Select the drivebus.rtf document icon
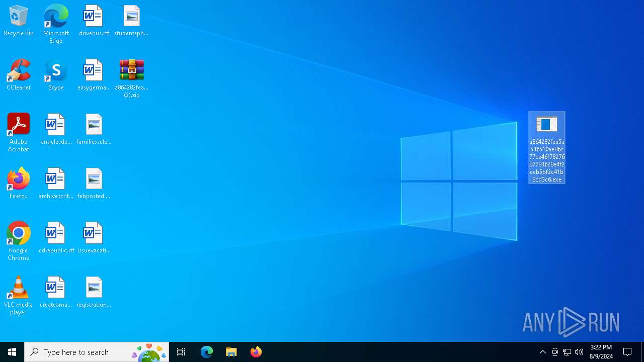 tap(94, 21)
